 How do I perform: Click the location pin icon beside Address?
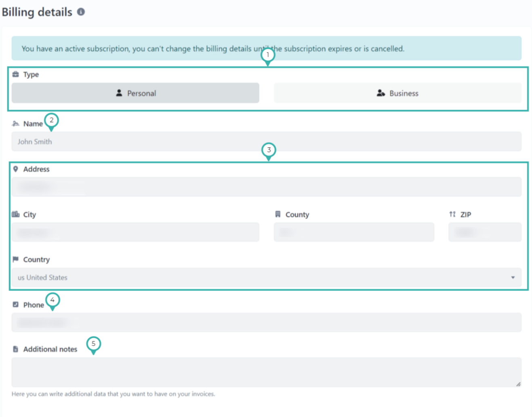(x=15, y=169)
